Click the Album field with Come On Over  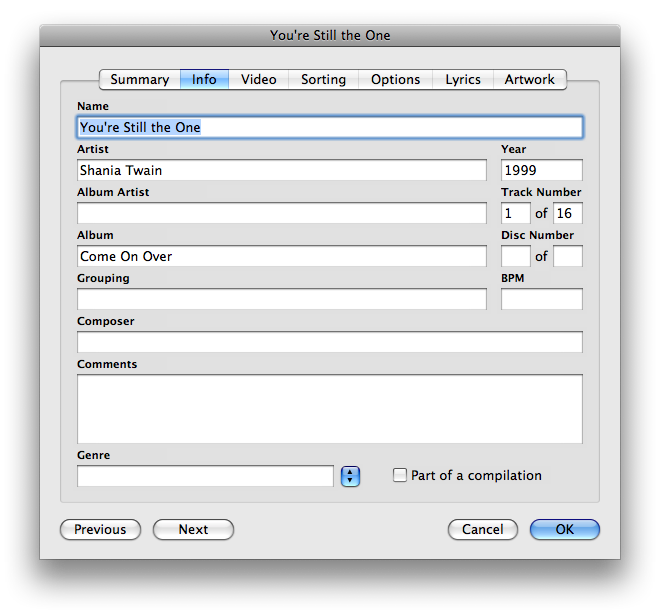(x=282, y=256)
